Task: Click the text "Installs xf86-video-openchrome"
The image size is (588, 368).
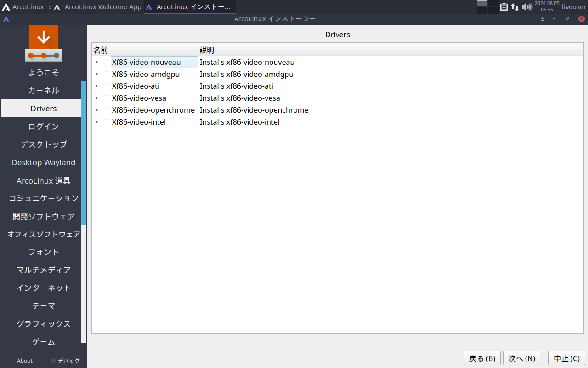Action: [254, 110]
